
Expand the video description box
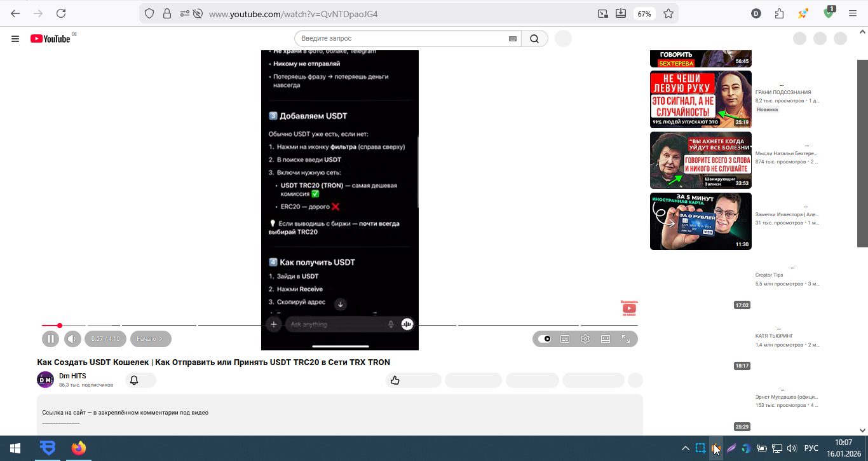340,415
